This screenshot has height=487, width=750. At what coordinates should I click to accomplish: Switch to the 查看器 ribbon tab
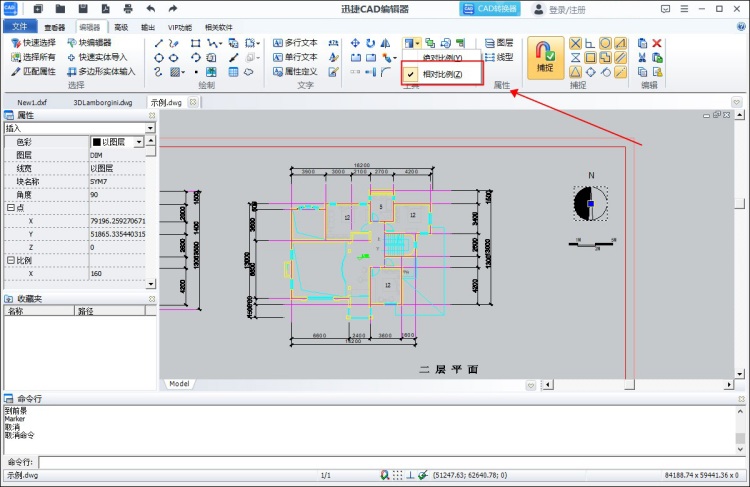55,28
